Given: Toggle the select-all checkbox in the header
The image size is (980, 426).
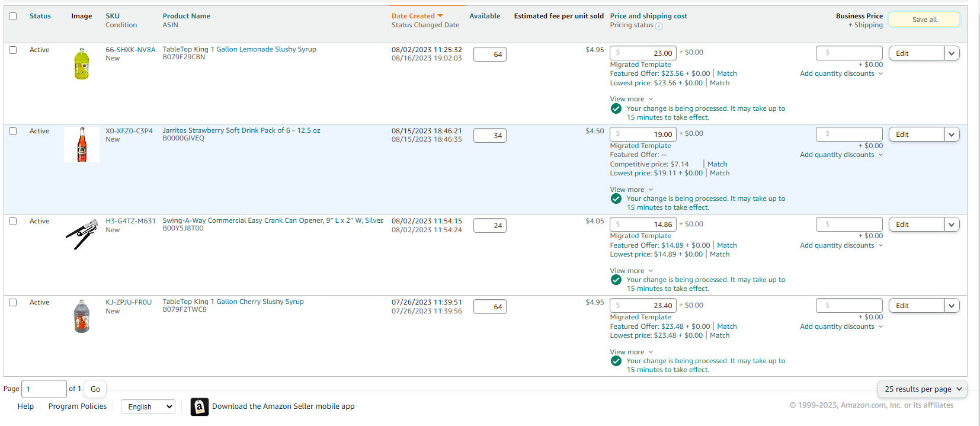Looking at the screenshot, I should pos(12,16).
